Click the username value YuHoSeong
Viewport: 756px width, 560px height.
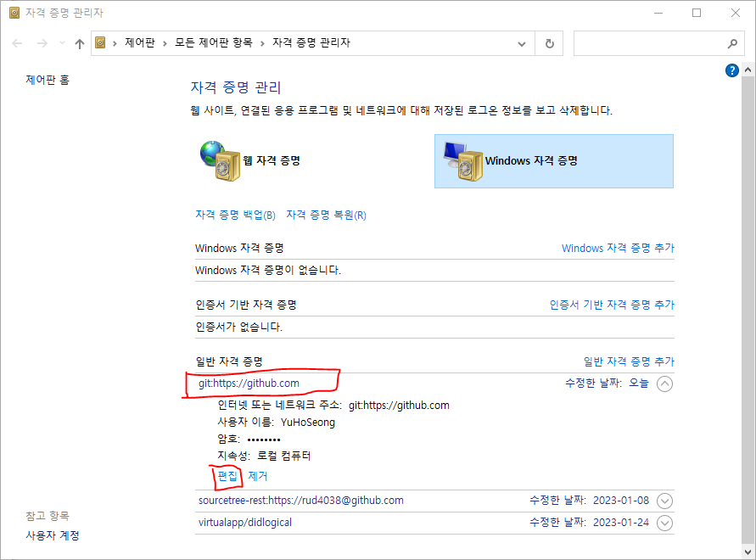(x=308, y=422)
